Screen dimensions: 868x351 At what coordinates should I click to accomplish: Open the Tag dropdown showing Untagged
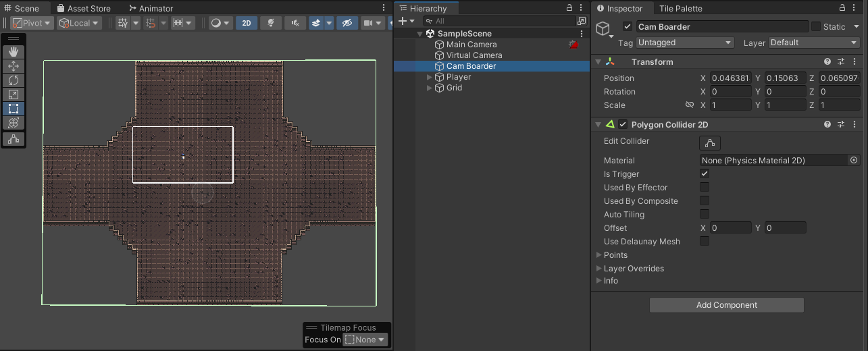click(685, 43)
